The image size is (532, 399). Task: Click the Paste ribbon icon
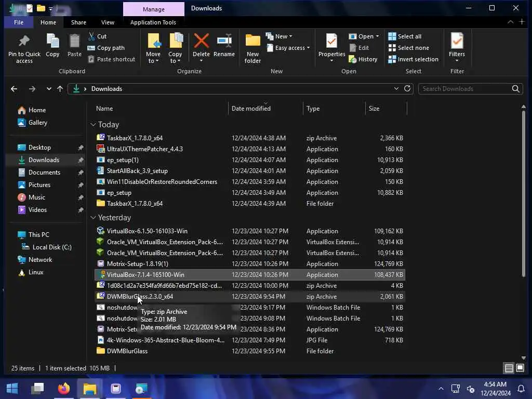click(x=74, y=42)
